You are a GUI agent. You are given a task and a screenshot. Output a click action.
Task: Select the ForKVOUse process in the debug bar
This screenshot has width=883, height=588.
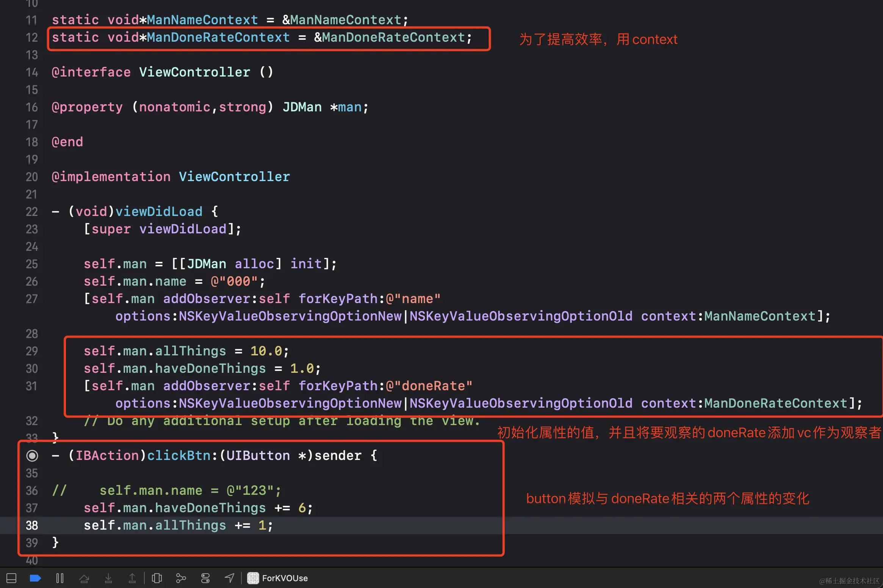(285, 578)
